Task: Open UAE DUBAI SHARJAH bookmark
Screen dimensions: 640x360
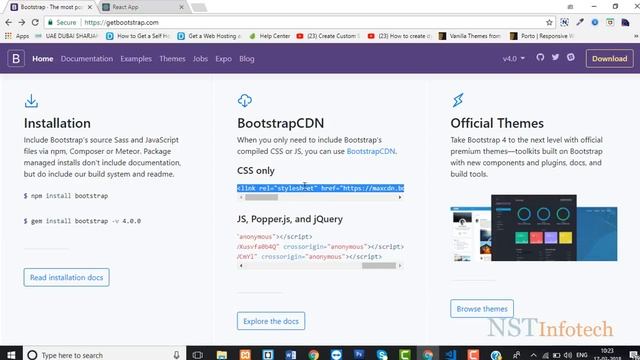Action: (x=67, y=36)
